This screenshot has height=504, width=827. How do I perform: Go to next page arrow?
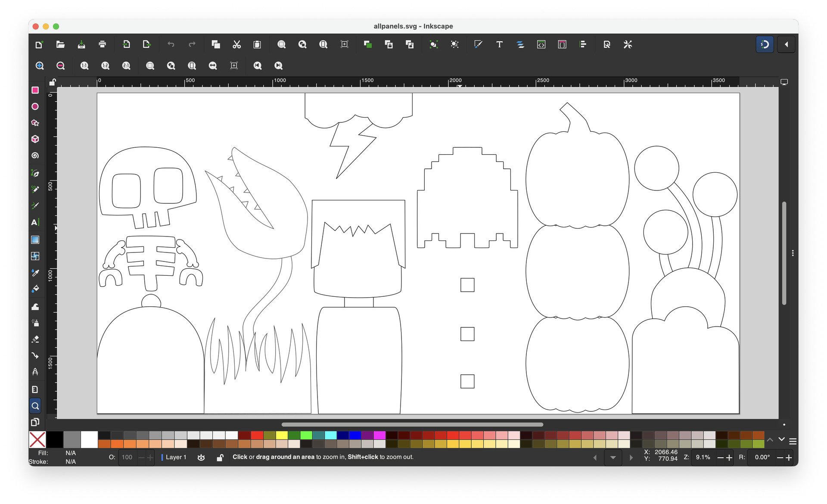click(x=631, y=457)
